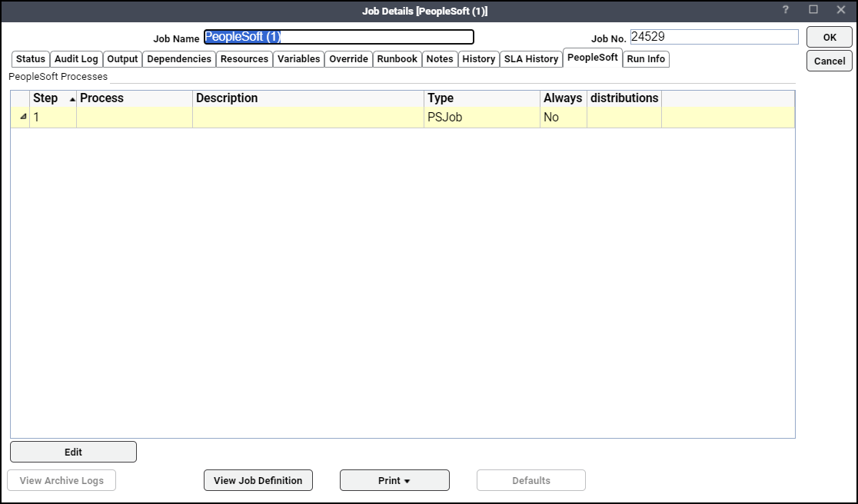Screen dimensions: 858x504
Task: Open the Runbook tab
Action: (397, 59)
